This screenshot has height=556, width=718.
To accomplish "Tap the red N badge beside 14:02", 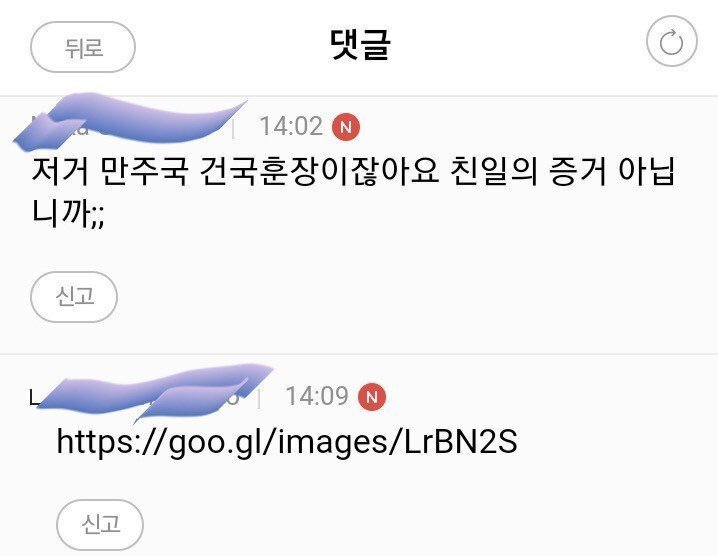I will pos(346,127).
